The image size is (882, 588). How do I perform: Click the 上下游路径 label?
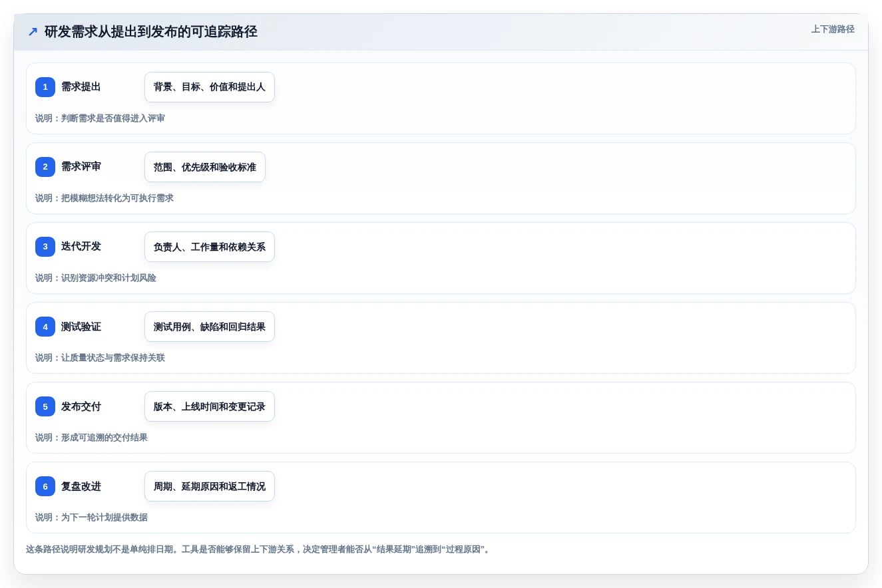point(833,29)
